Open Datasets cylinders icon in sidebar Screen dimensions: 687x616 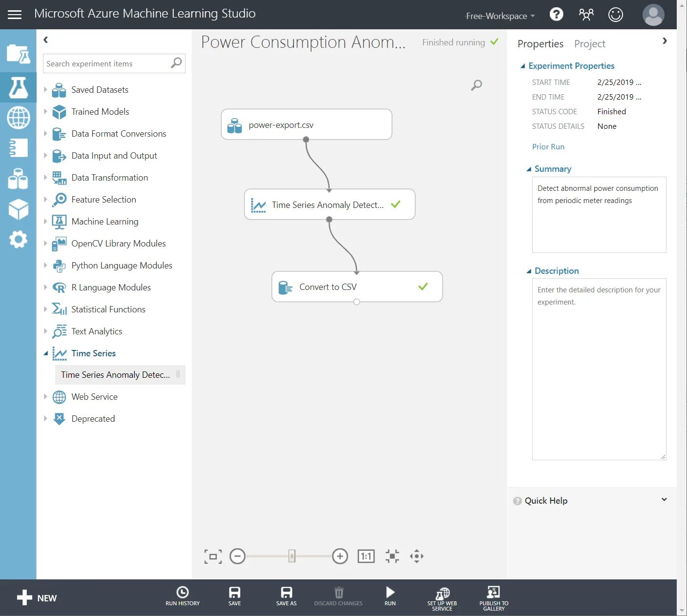coord(18,179)
